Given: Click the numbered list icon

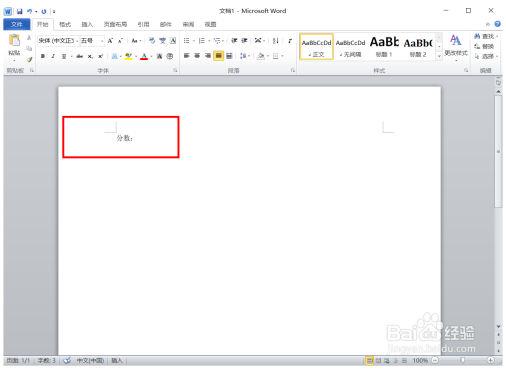Looking at the screenshot, I should click(x=201, y=41).
